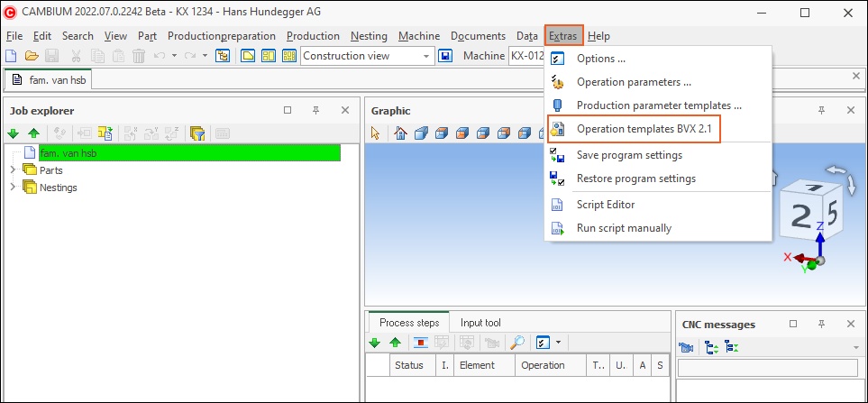Click the red stop square icon in Process steps
868x403 pixels.
coord(421,343)
